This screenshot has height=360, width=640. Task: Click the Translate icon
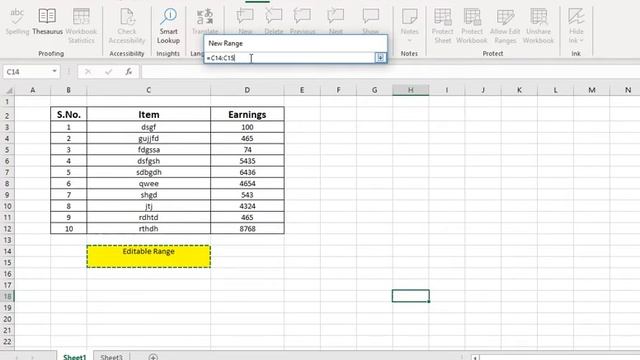click(205, 17)
